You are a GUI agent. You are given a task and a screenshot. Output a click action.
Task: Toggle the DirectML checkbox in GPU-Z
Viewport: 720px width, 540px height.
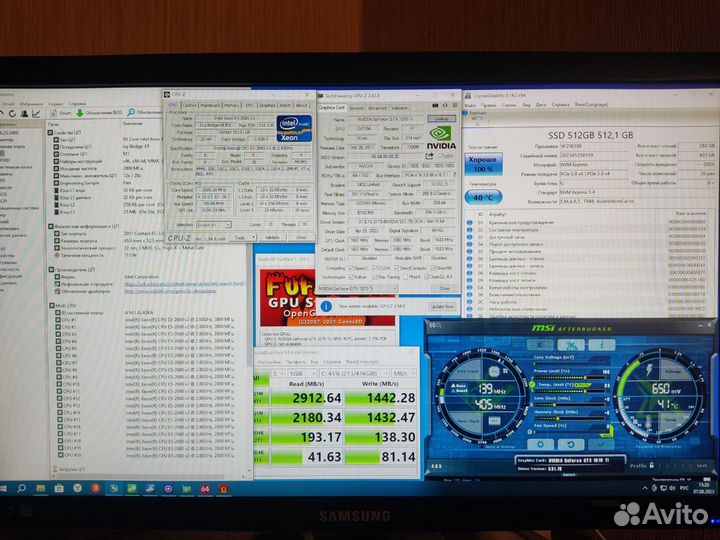433,268
